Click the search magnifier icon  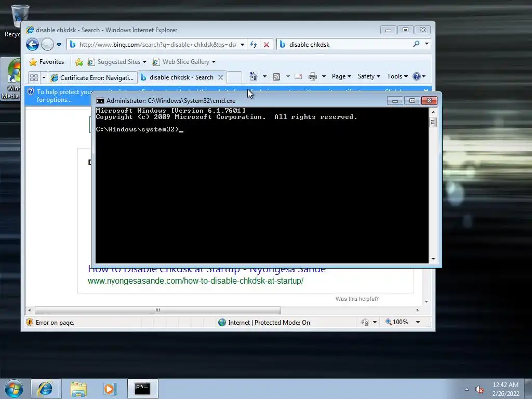coord(416,44)
